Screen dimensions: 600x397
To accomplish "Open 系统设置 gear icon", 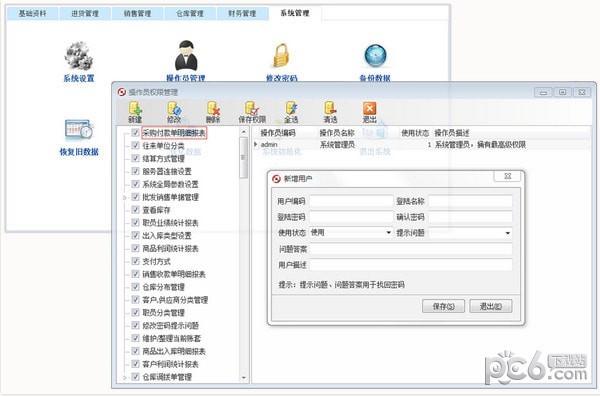I will (x=79, y=56).
